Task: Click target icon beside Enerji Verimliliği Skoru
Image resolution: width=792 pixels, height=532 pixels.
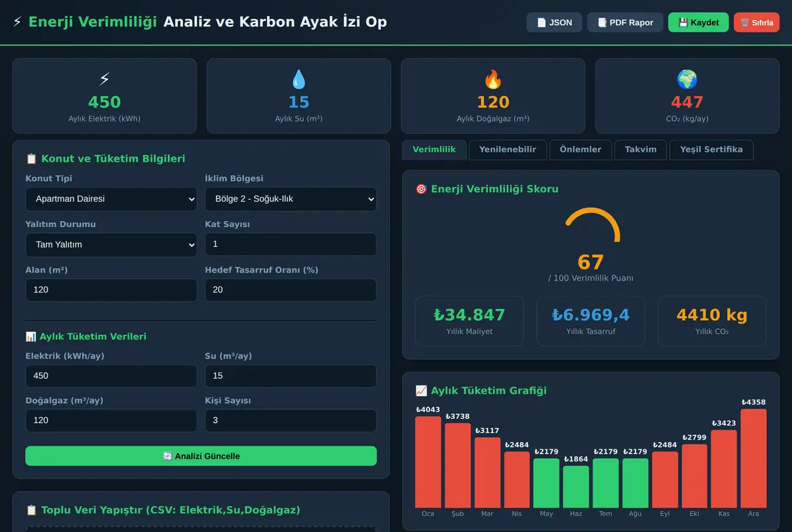Action: click(421, 189)
